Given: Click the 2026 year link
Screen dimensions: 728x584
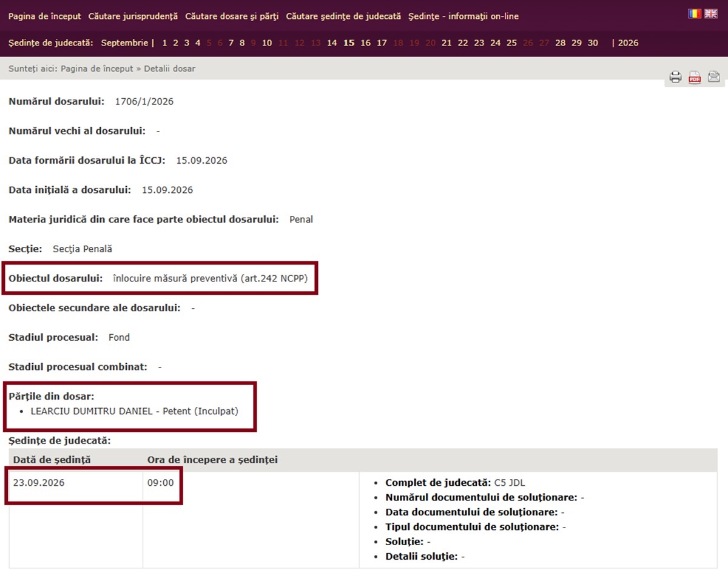Looking at the screenshot, I should point(628,43).
